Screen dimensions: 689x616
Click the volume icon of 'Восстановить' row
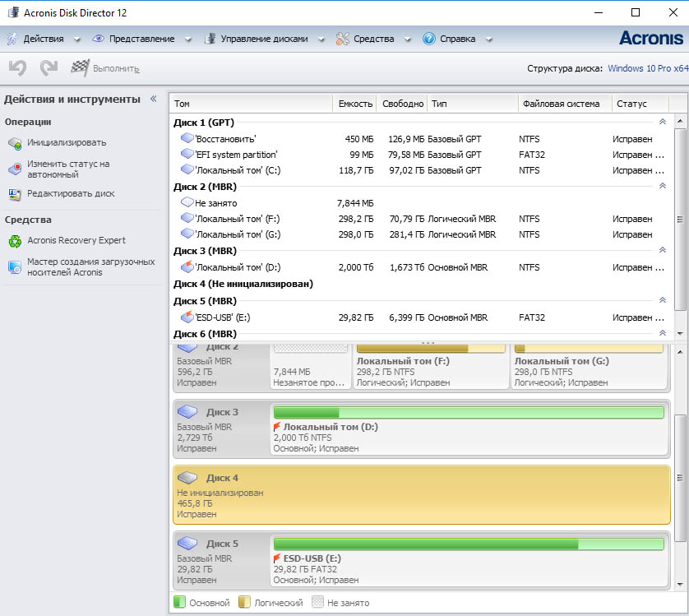[x=187, y=138]
